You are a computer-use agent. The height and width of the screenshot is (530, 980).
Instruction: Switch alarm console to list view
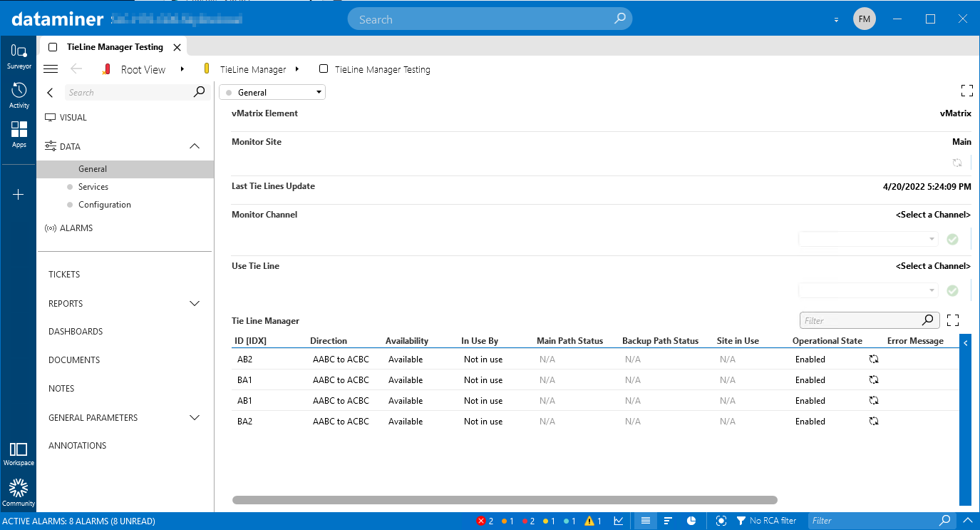(x=645, y=521)
